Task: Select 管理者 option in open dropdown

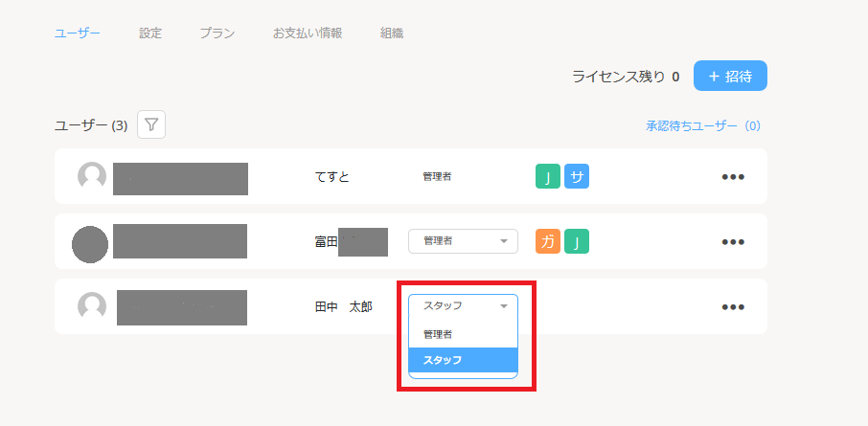Action: (463, 334)
